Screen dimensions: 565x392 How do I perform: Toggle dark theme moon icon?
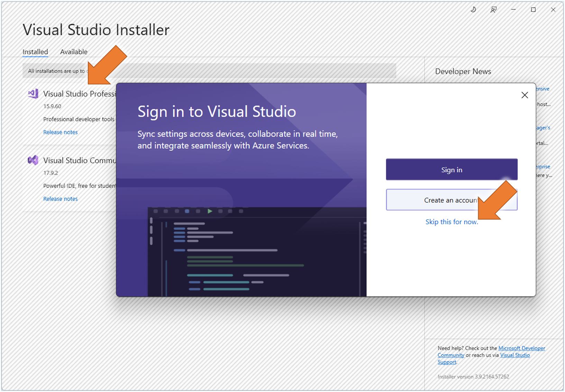click(473, 10)
